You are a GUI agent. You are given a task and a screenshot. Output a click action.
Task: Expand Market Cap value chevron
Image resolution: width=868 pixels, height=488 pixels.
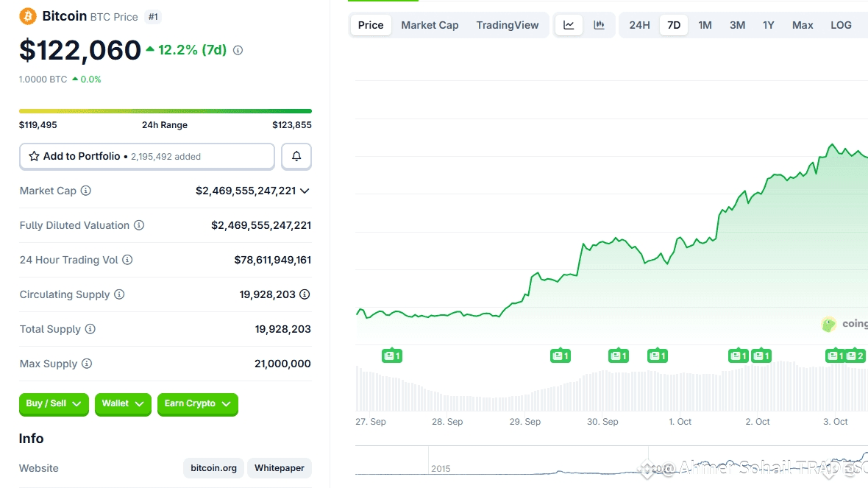305,191
